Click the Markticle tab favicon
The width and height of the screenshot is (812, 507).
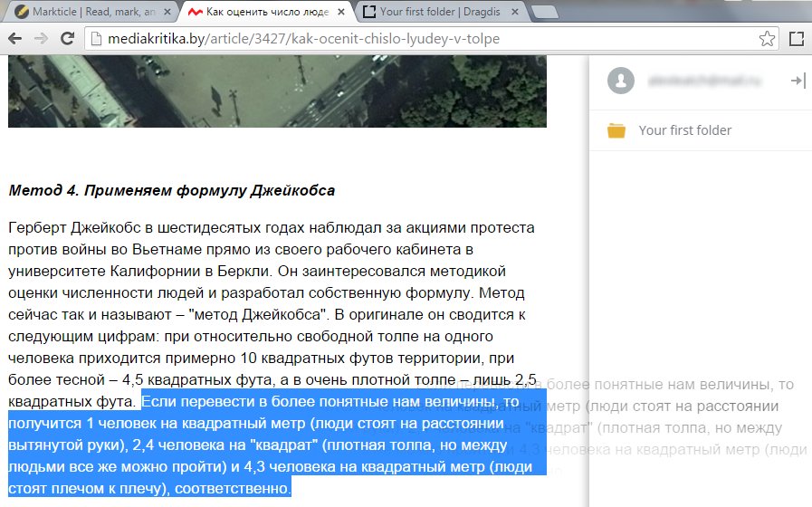point(22,12)
